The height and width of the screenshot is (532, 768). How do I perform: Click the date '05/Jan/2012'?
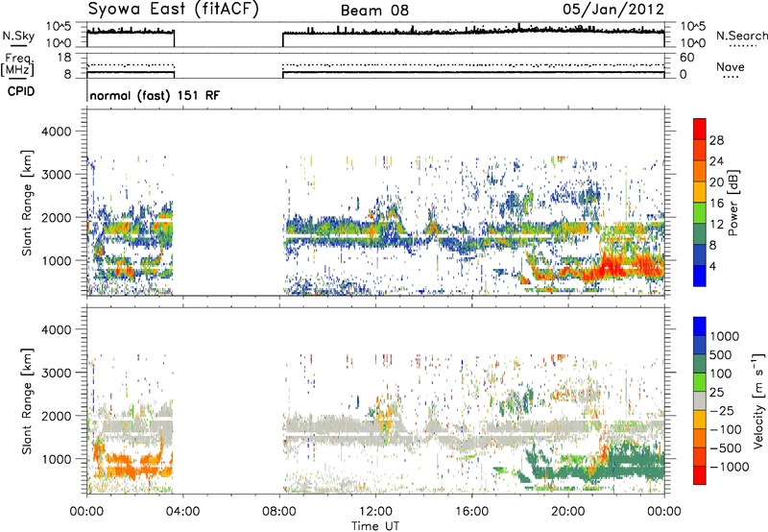[613, 9]
